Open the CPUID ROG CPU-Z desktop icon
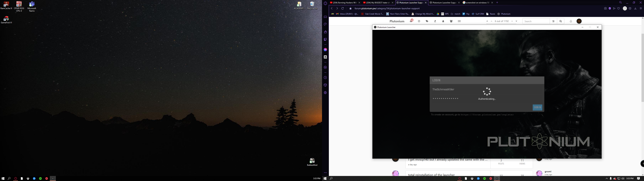 tap(19, 7)
